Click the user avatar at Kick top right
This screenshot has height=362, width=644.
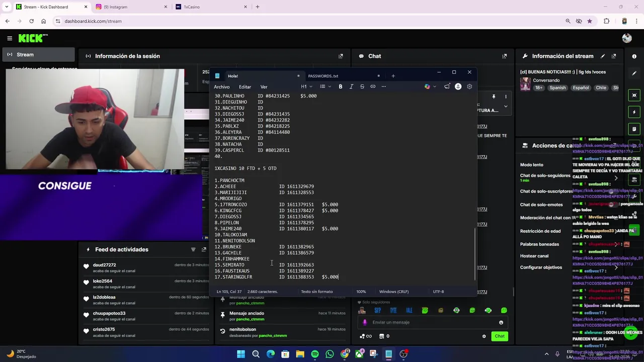tap(626, 38)
